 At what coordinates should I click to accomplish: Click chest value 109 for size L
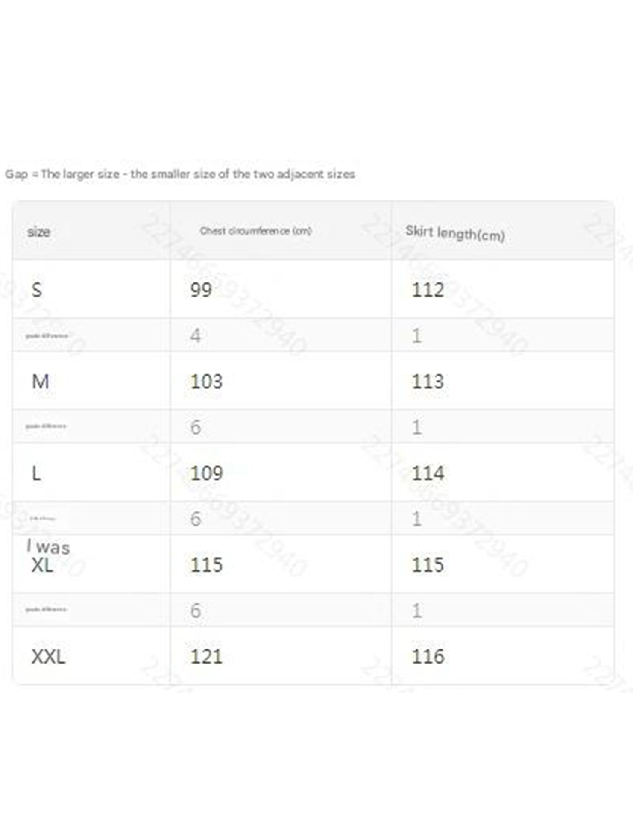point(206,473)
